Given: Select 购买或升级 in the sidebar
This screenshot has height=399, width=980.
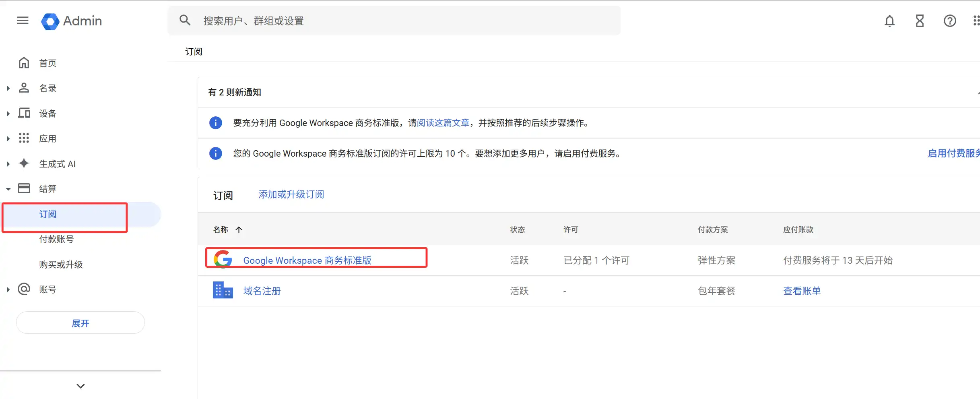Looking at the screenshot, I should tap(61, 265).
